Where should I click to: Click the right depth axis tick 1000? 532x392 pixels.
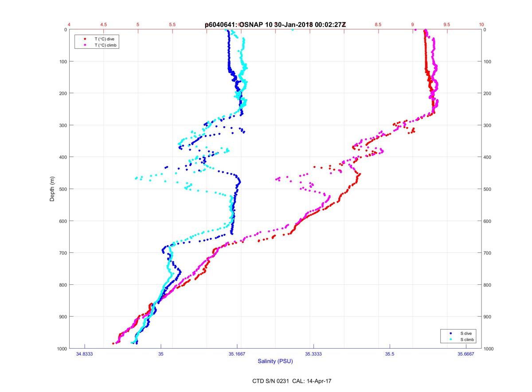489,349
